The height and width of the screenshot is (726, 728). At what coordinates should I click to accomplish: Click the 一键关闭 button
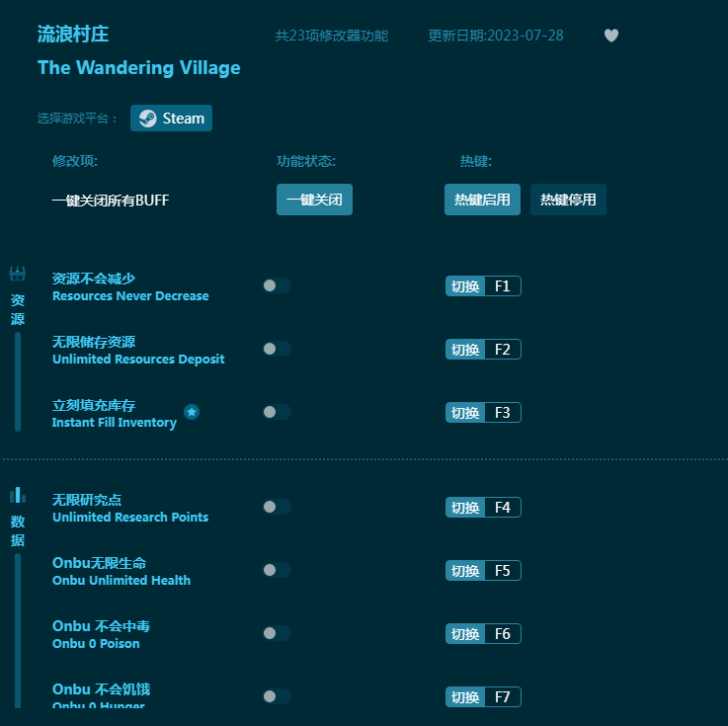[x=314, y=200]
